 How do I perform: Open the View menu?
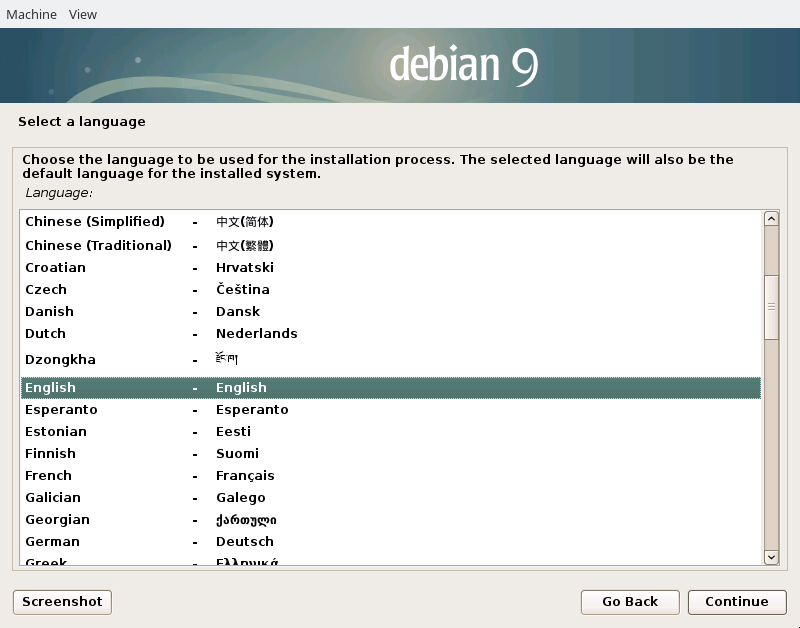click(83, 14)
